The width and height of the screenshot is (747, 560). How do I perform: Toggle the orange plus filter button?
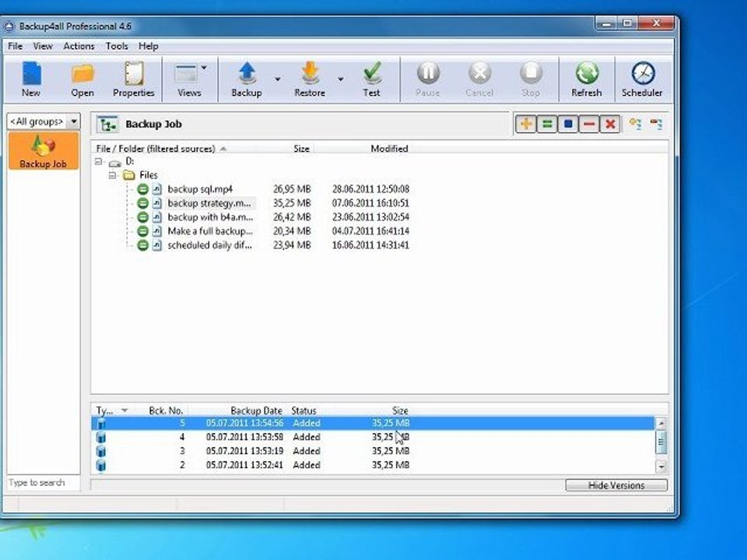tap(526, 124)
